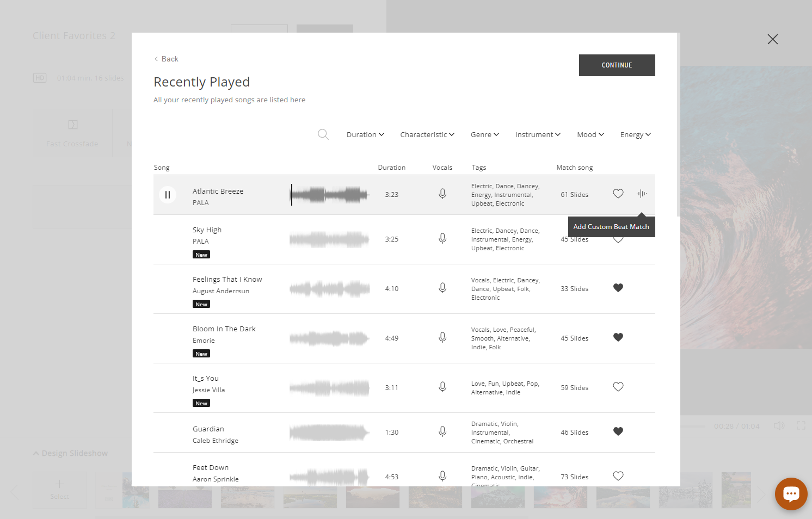Viewport: 812px width, 519px height.
Task: Click microphone icon for Bloom In The Dark
Action: (x=442, y=338)
